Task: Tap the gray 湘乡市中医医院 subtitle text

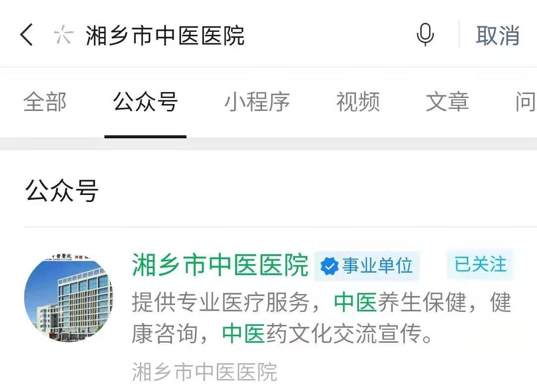Action: (x=204, y=372)
